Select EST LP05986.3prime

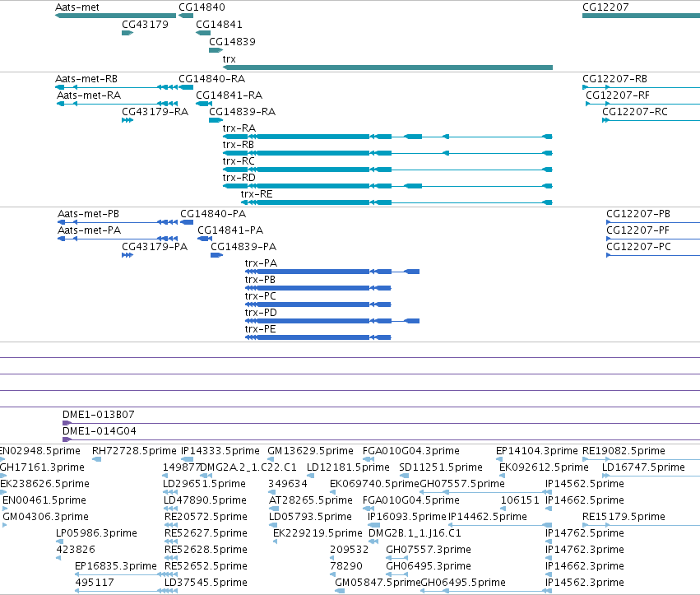96,533
